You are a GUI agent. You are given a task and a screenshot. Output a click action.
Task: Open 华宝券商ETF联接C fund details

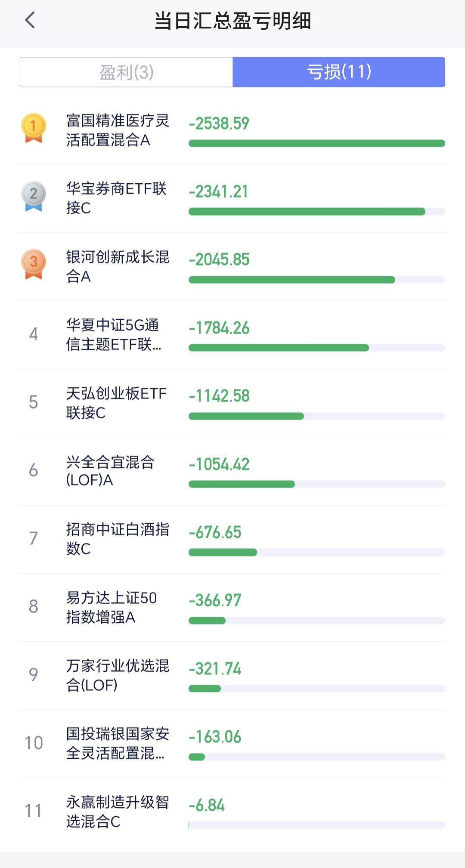[x=116, y=198]
